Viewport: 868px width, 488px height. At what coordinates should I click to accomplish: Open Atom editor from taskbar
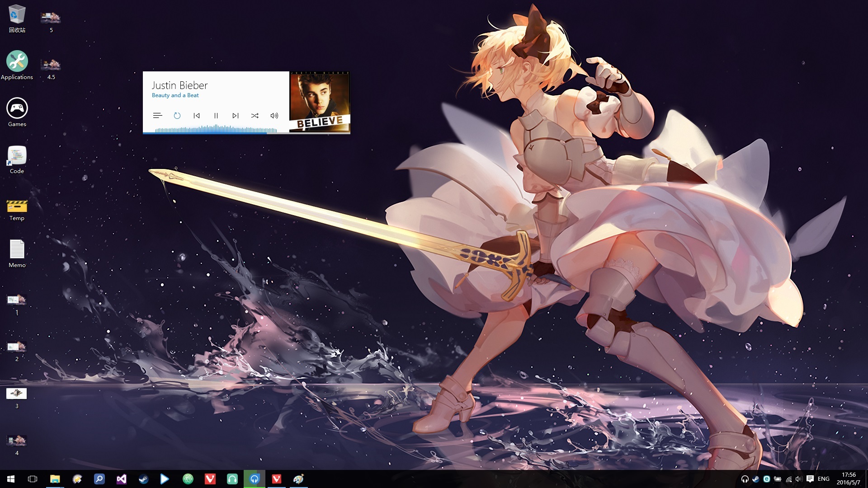click(188, 479)
